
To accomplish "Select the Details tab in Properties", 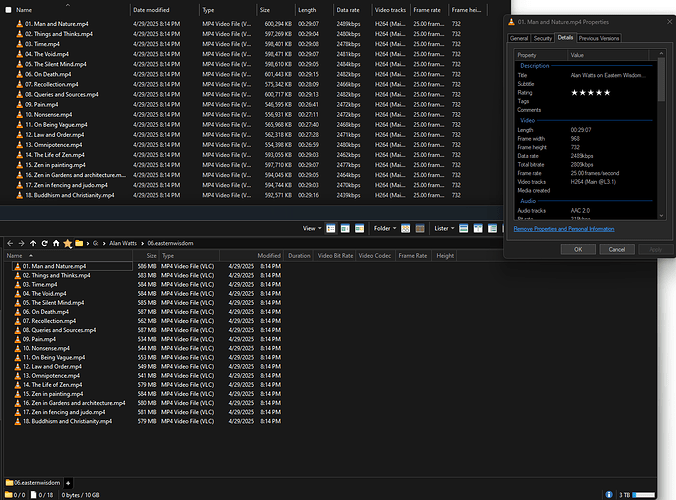I will 565,38.
